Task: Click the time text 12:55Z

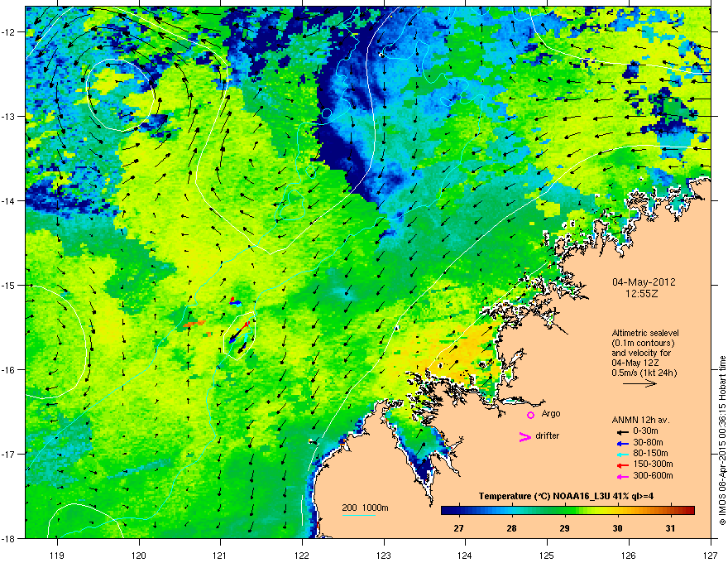Action: pyautogui.click(x=644, y=294)
